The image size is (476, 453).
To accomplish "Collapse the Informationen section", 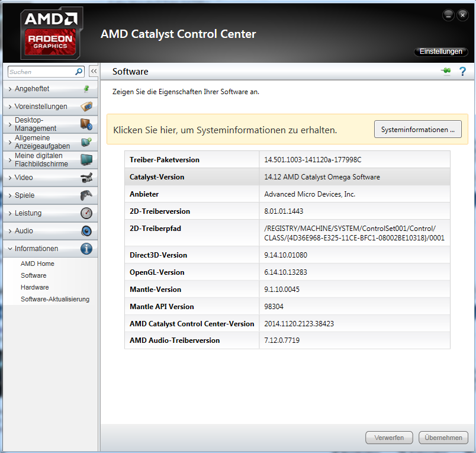I will pos(50,249).
